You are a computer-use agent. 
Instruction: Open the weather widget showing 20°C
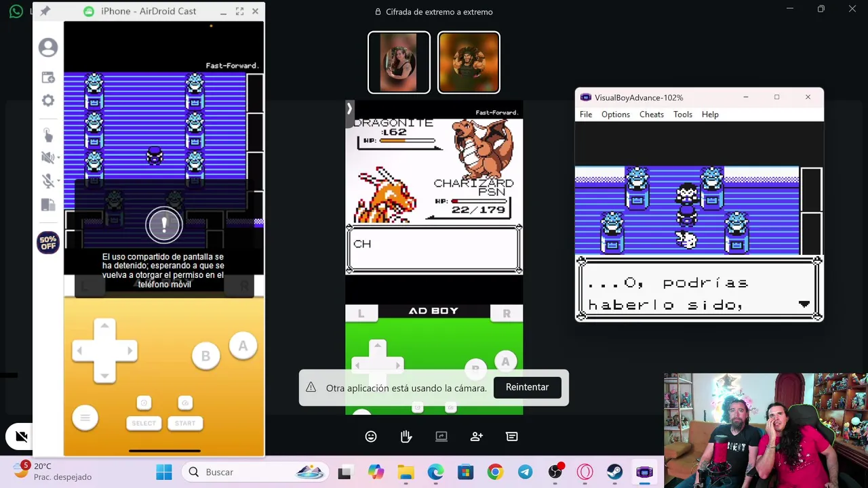click(53, 471)
